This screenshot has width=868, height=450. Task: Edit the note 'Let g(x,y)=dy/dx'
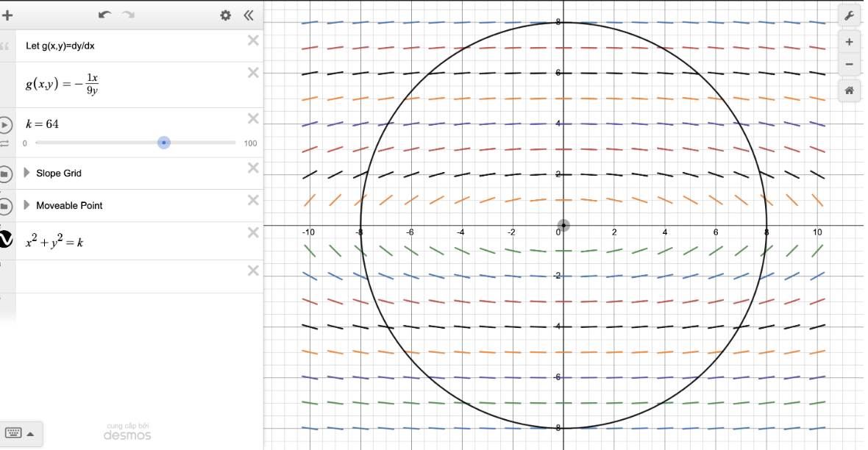(x=60, y=46)
